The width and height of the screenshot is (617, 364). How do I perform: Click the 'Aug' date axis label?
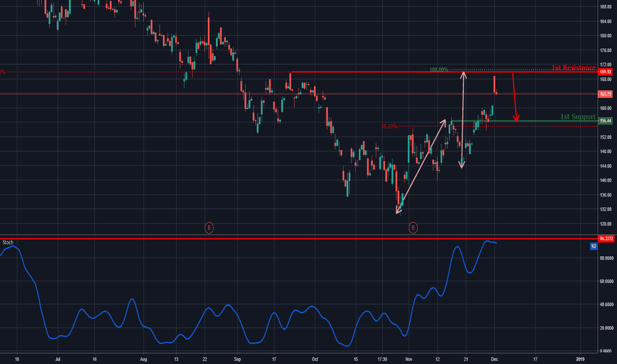pos(143,359)
